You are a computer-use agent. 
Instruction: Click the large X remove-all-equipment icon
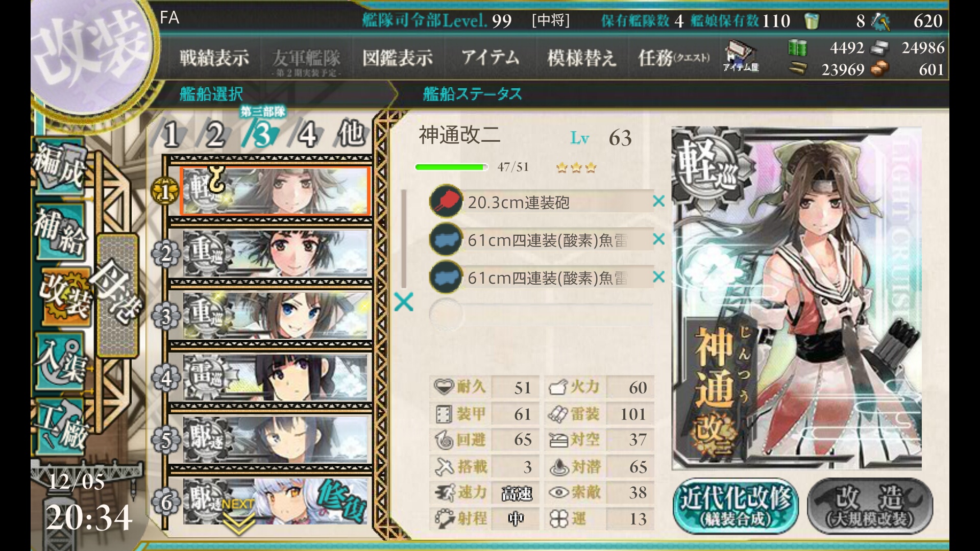(404, 302)
